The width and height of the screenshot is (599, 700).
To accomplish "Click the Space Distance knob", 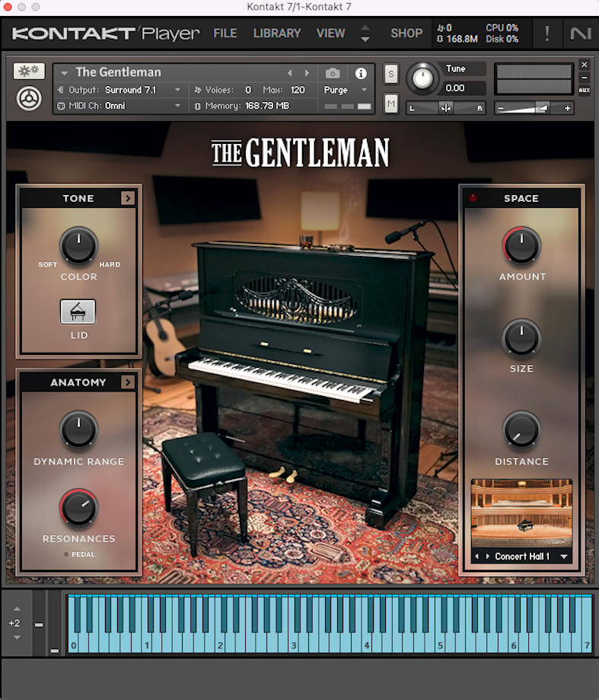I will click(x=521, y=430).
